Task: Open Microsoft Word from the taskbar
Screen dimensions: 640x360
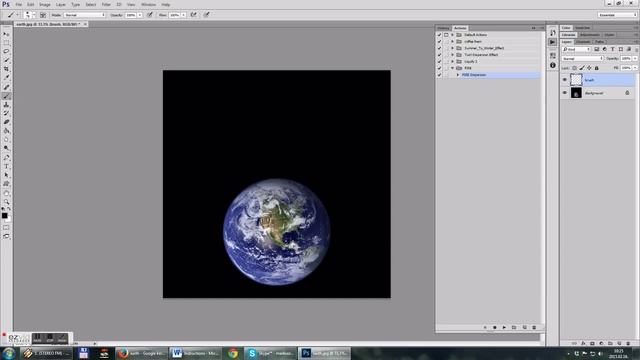Action: 196,353
